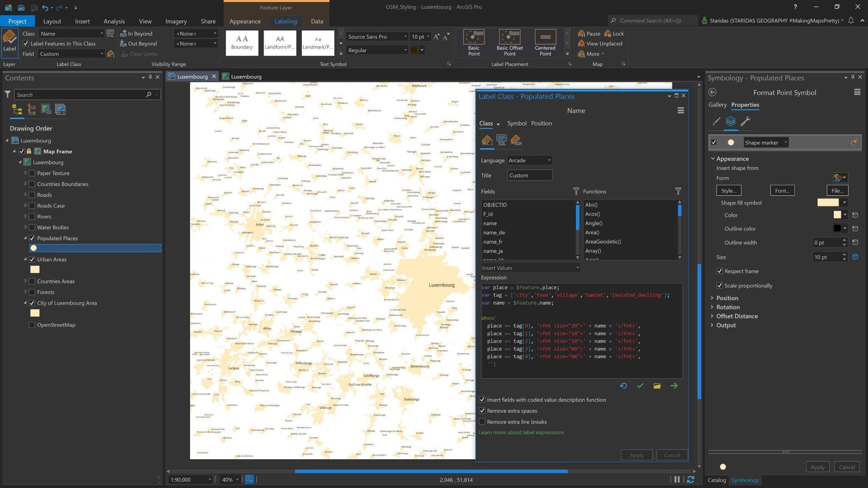Switch to the Appearance ribbon tab
The image size is (868, 488).
click(x=245, y=21)
